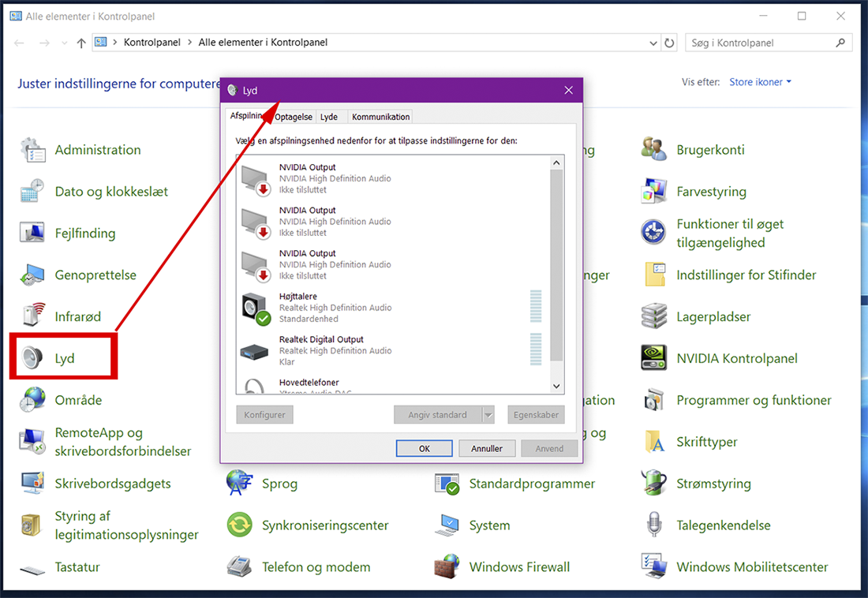The image size is (868, 598).
Task: Open the Lyd speaker icon
Action: click(x=32, y=358)
